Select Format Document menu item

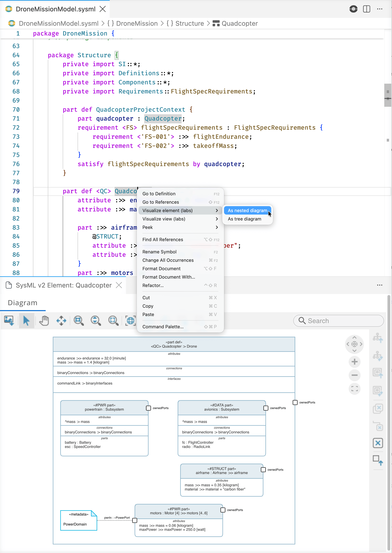(180, 269)
